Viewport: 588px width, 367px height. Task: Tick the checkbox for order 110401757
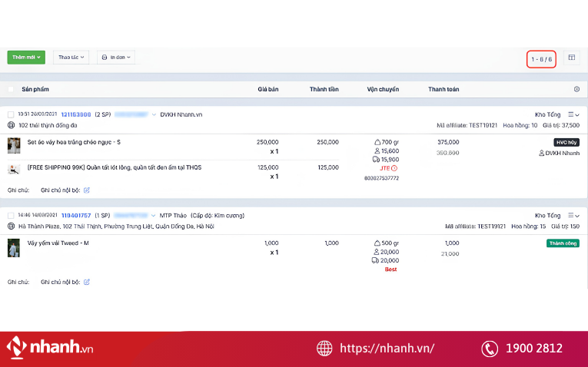[x=11, y=216]
